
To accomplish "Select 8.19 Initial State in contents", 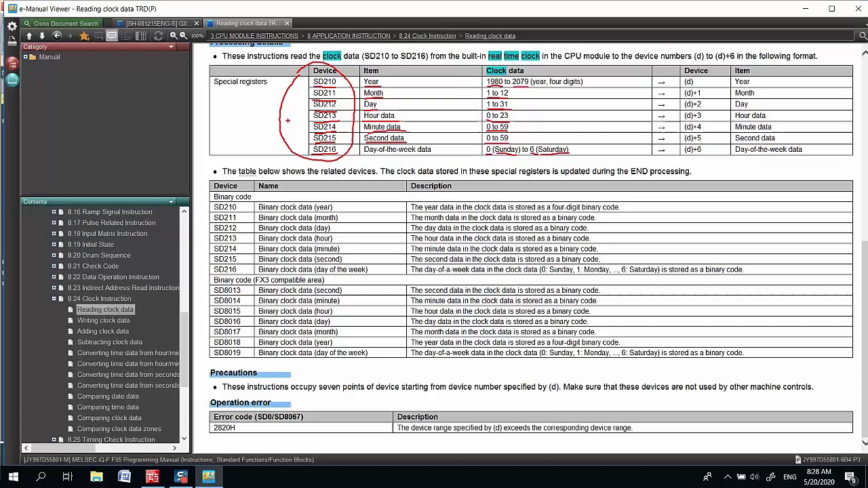I will pyautogui.click(x=90, y=244).
